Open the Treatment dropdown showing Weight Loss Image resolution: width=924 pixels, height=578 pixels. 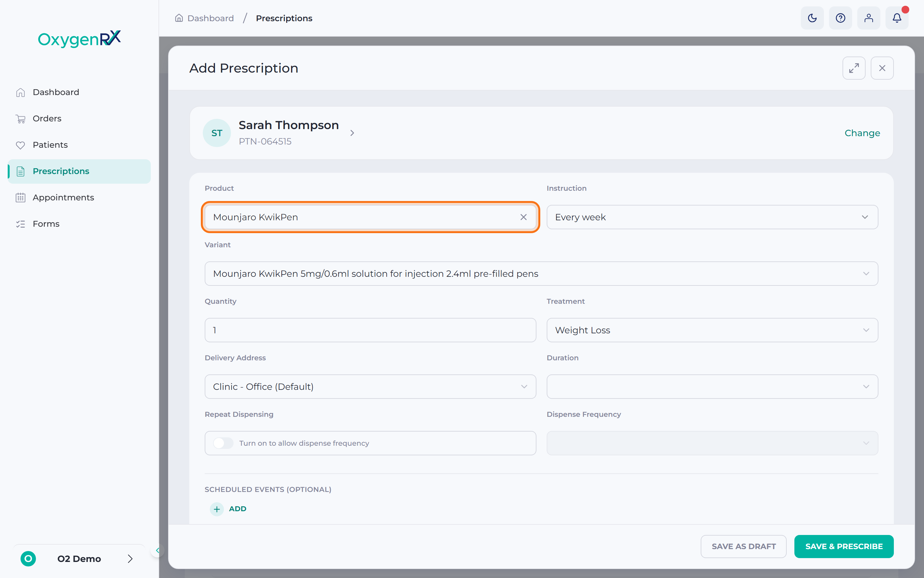click(x=712, y=330)
